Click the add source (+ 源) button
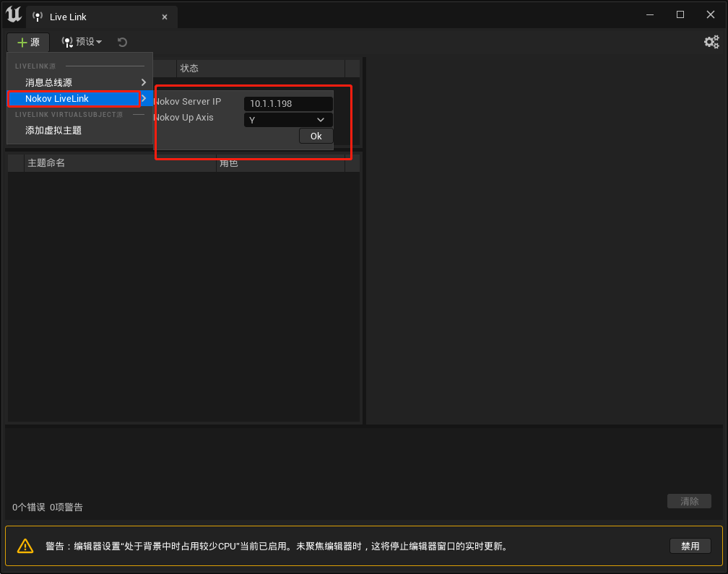Screen dimensions: 728x574 [x=28, y=42]
